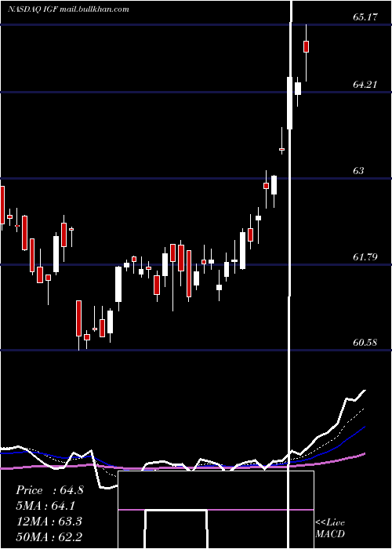Click the <<Live MACD label

pos(330,528)
